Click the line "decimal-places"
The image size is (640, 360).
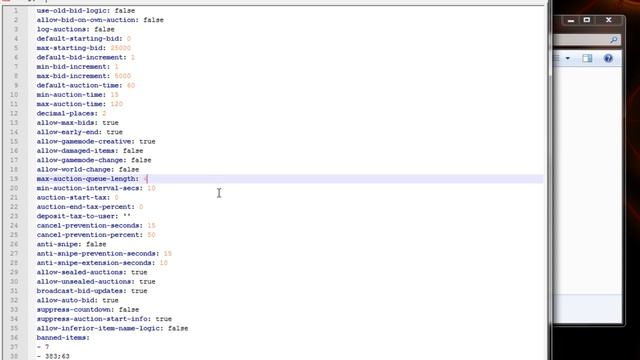point(71,113)
